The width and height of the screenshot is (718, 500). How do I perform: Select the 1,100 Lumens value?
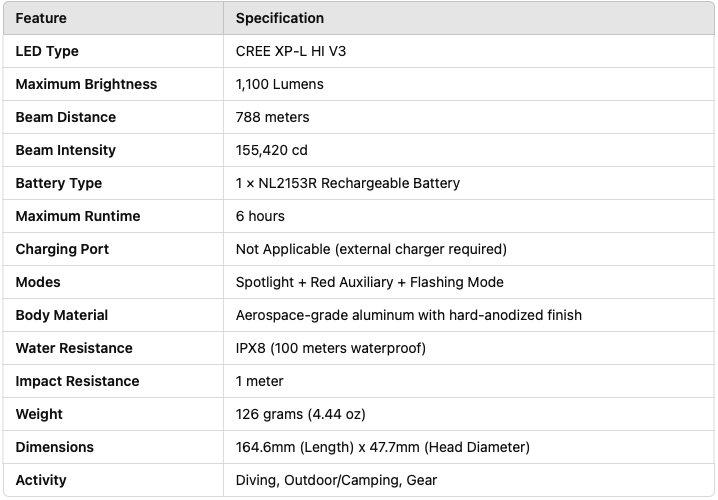pos(279,84)
